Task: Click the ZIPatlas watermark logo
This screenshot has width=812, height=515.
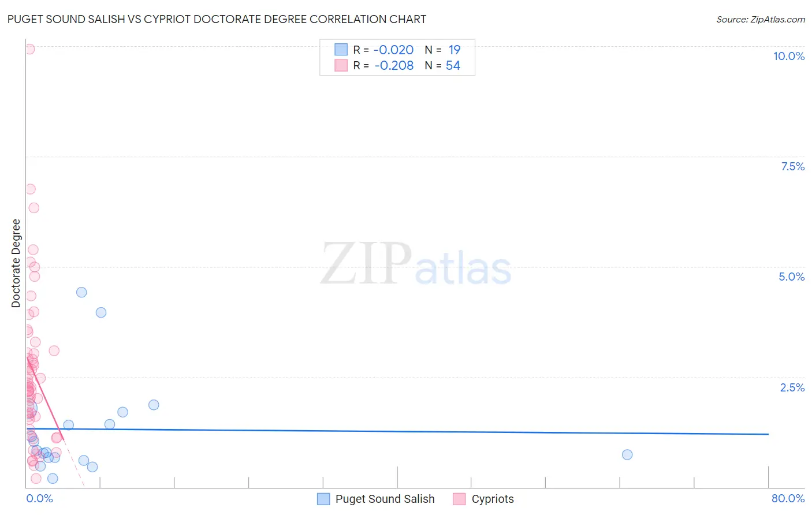Action: point(416,264)
